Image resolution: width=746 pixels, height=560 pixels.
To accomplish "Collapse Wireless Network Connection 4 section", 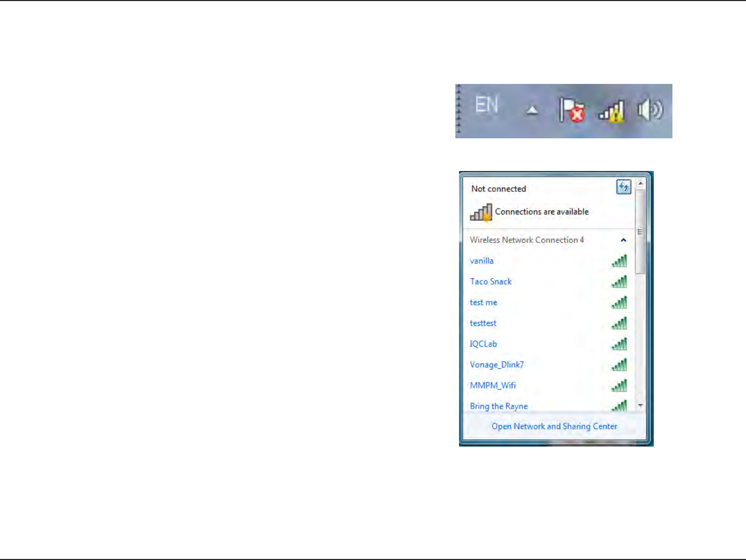I will (623, 240).
